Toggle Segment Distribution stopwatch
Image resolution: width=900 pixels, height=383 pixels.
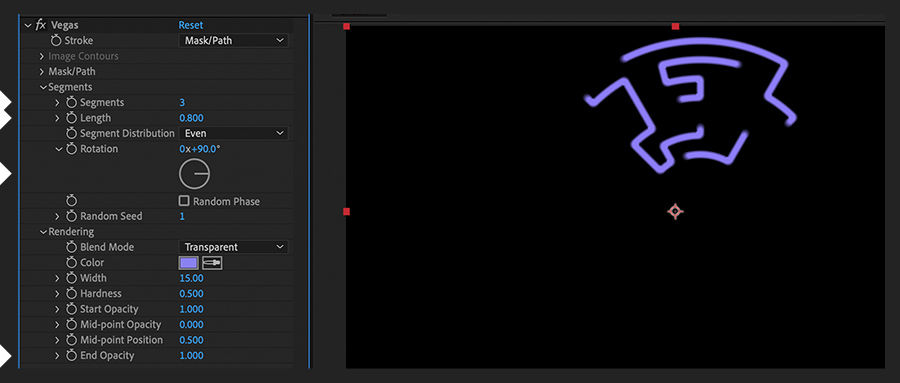click(71, 133)
